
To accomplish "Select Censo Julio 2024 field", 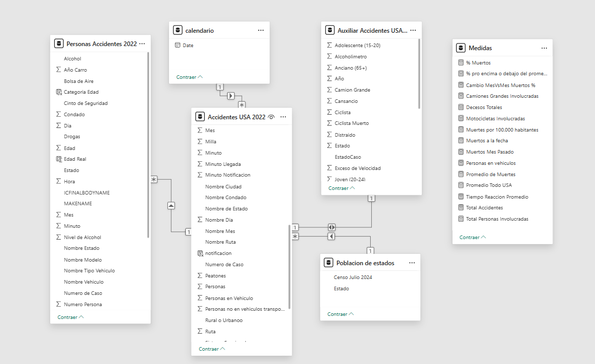I will [353, 277].
